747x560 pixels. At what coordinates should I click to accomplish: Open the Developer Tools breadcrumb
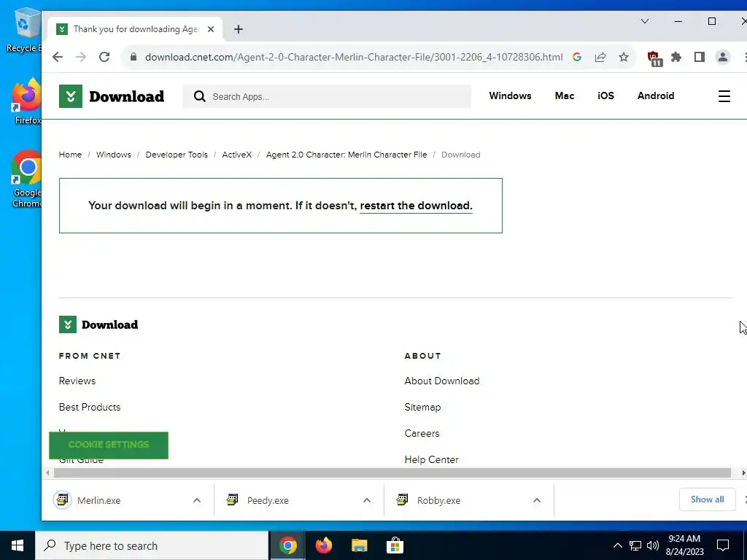(177, 155)
